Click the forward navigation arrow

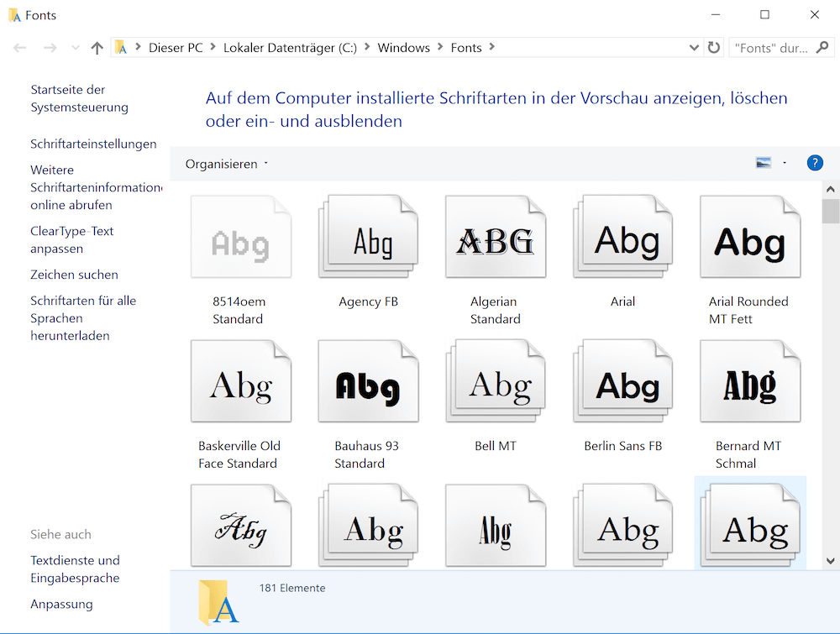click(50, 48)
